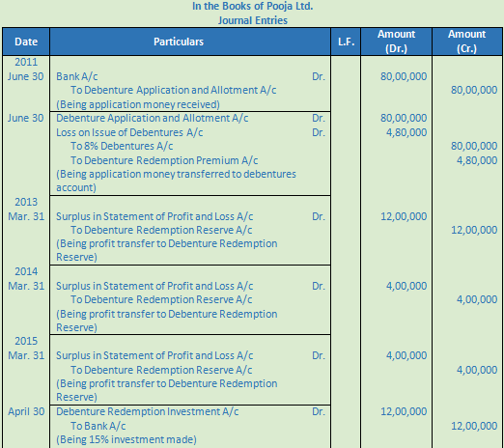Select the 'Bank A/c' debit entry

coord(77,76)
